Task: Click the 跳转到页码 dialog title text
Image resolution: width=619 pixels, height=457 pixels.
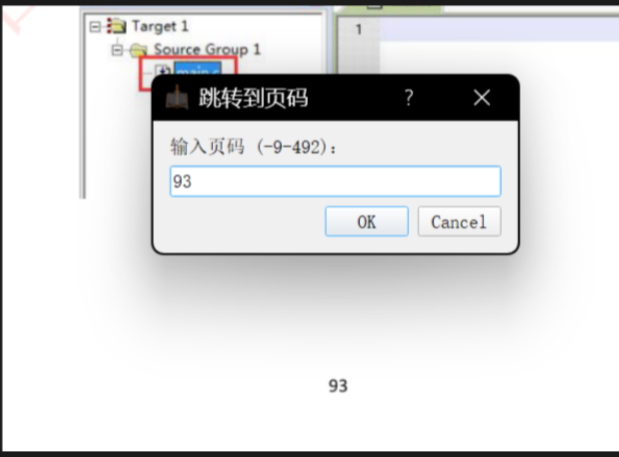Action: tap(253, 97)
